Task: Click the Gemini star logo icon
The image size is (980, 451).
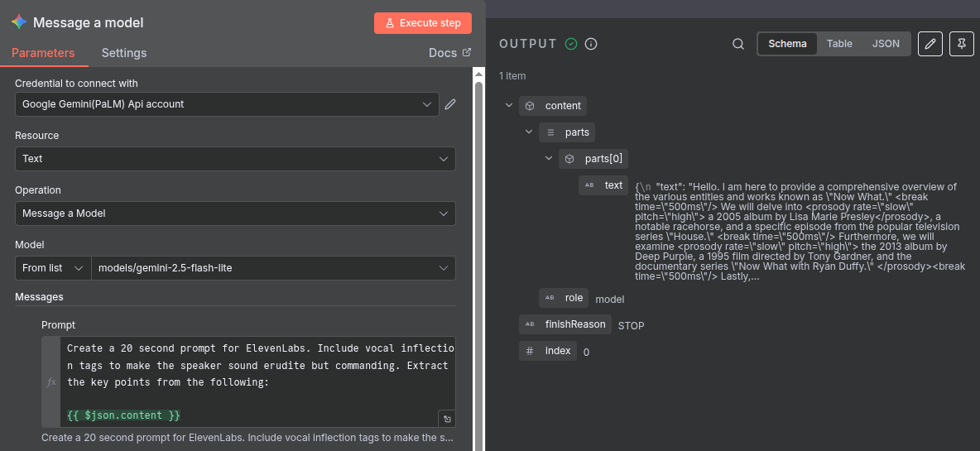Action: (19, 22)
